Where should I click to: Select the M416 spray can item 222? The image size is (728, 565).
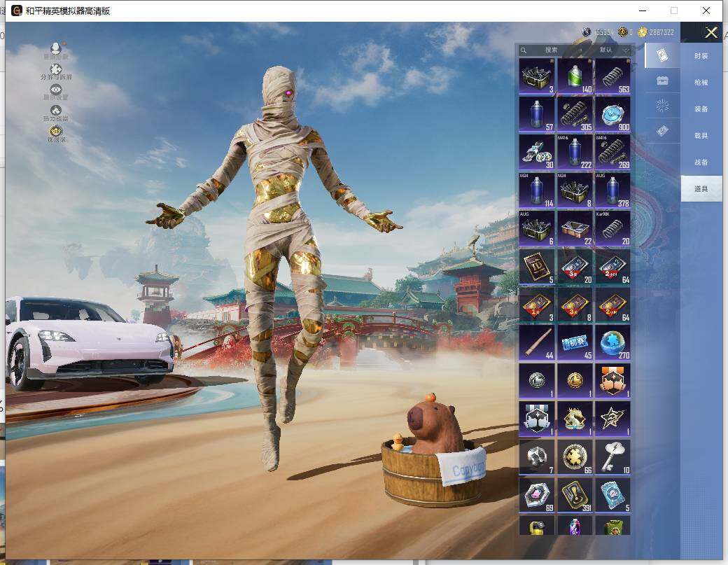pyautogui.click(x=575, y=152)
